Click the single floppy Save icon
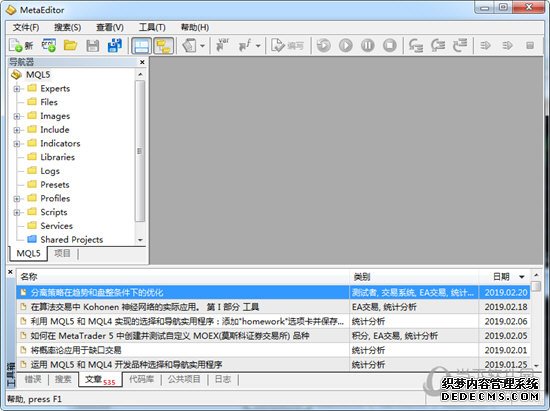 click(x=93, y=46)
